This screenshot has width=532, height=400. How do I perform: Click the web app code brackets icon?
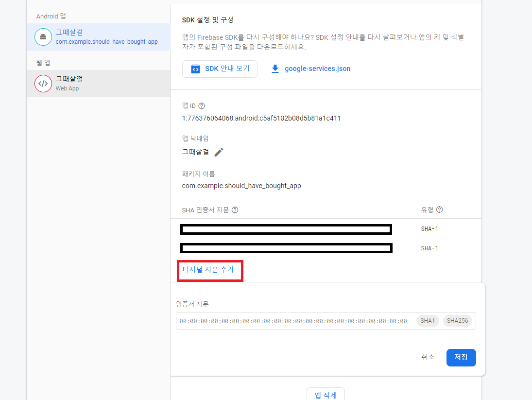(43, 84)
